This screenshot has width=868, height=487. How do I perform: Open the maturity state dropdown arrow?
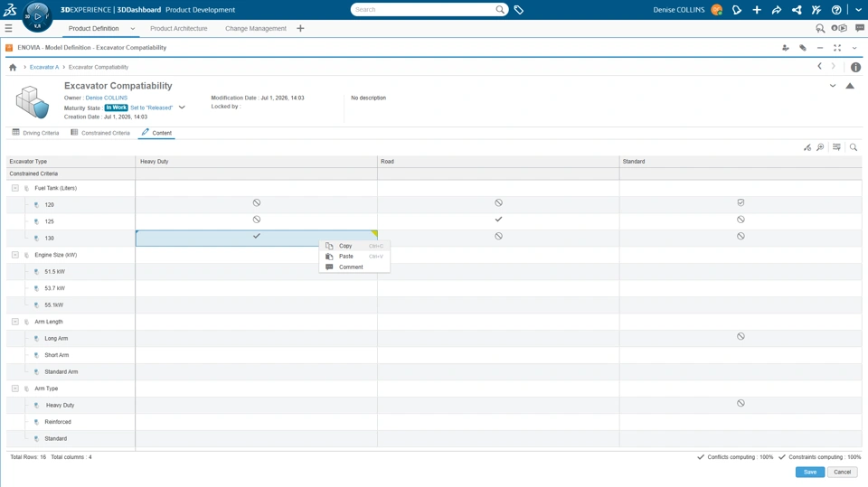182,108
